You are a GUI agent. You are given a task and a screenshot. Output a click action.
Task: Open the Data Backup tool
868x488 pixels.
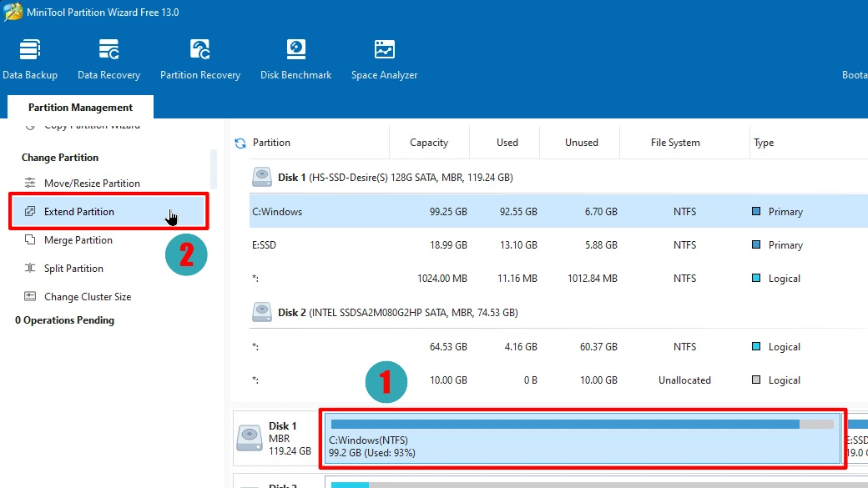(30, 59)
